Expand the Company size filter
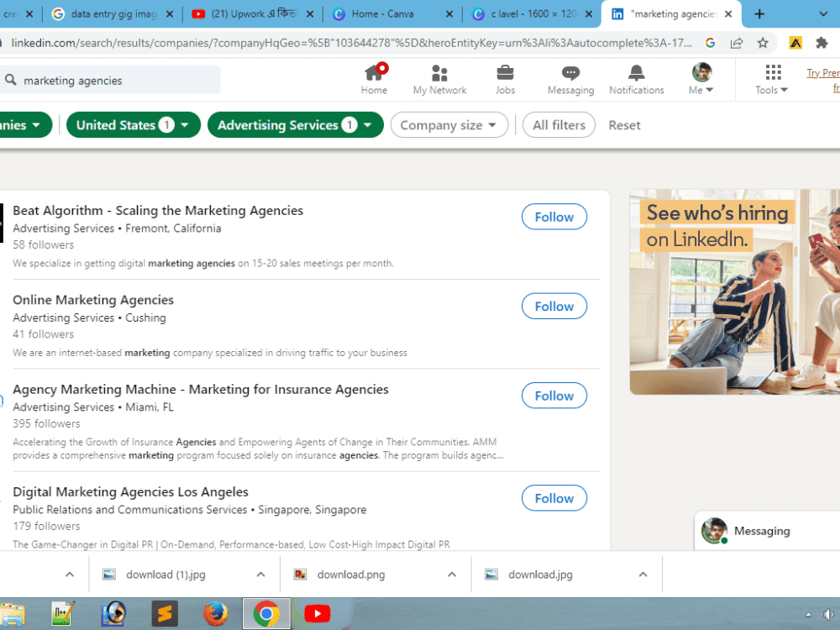The height and width of the screenshot is (630, 840). coord(449,125)
